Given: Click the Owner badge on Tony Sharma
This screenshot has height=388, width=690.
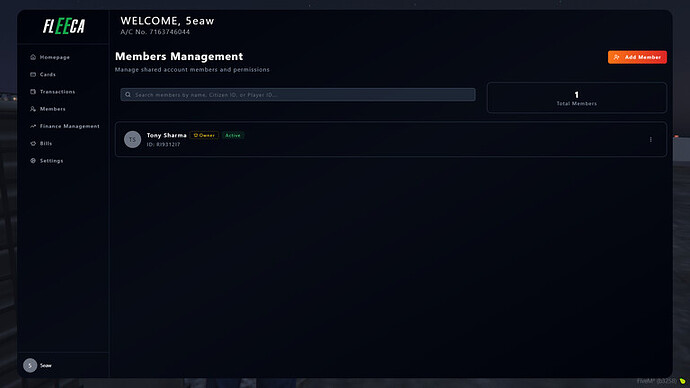Looking at the screenshot, I should [x=204, y=135].
